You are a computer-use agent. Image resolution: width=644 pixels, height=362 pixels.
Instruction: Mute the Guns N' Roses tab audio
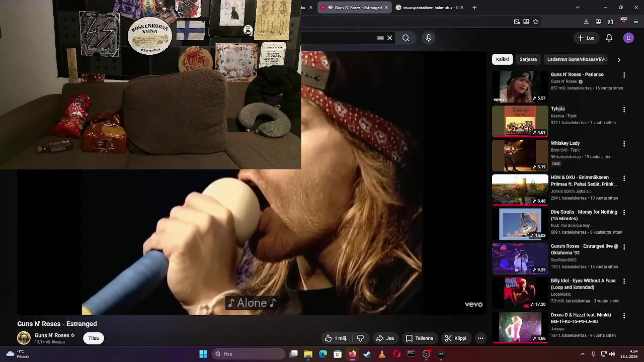331,8
